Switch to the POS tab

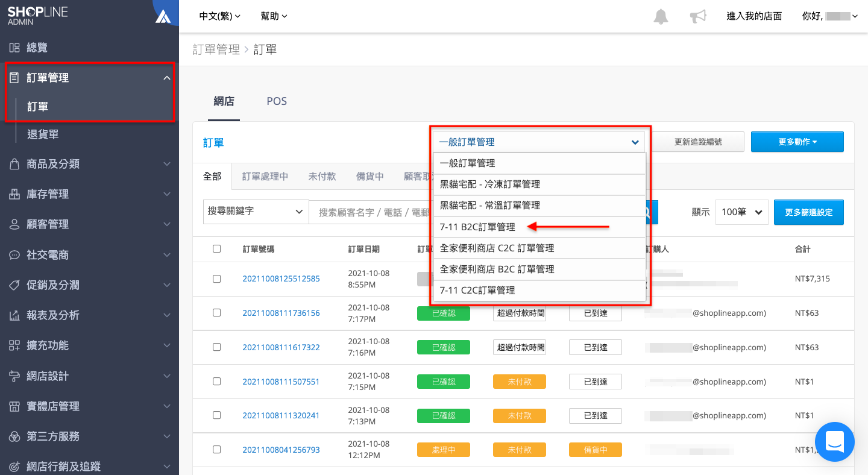(277, 101)
